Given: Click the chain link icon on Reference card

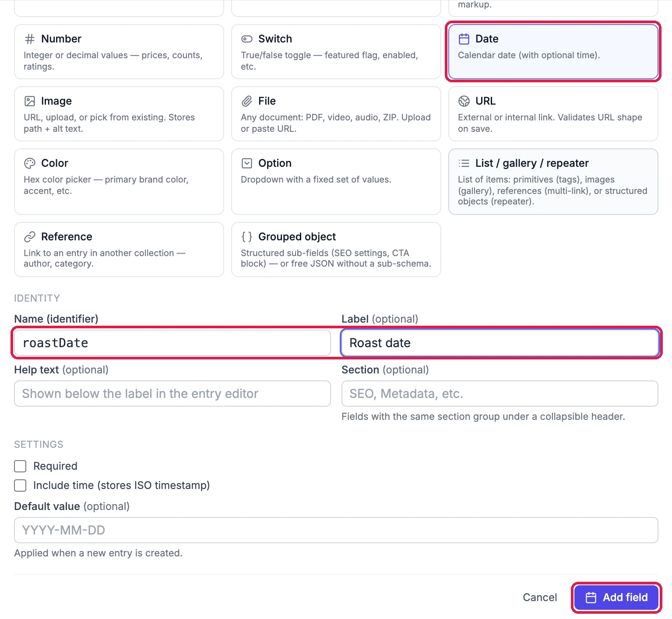Looking at the screenshot, I should point(30,237).
